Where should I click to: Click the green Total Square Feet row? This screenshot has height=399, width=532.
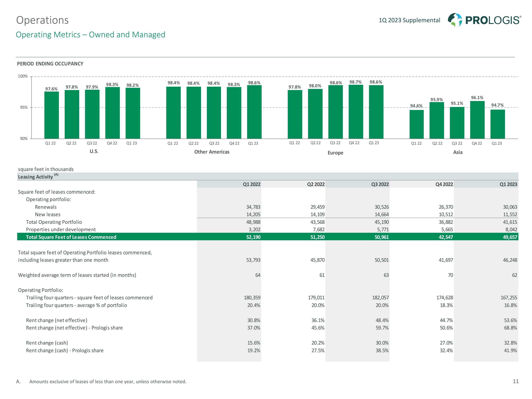[x=71, y=237]
